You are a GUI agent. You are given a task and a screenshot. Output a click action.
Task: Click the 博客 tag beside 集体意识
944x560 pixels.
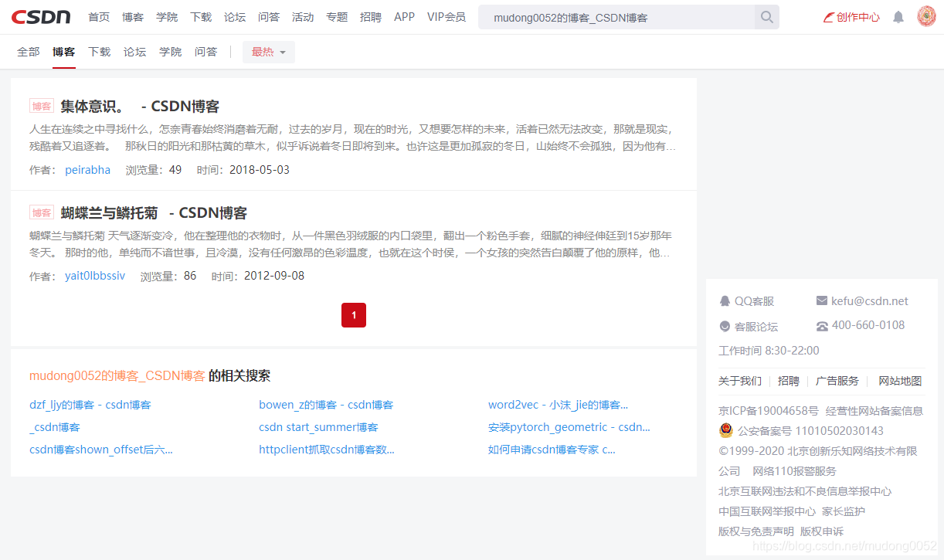coord(41,106)
